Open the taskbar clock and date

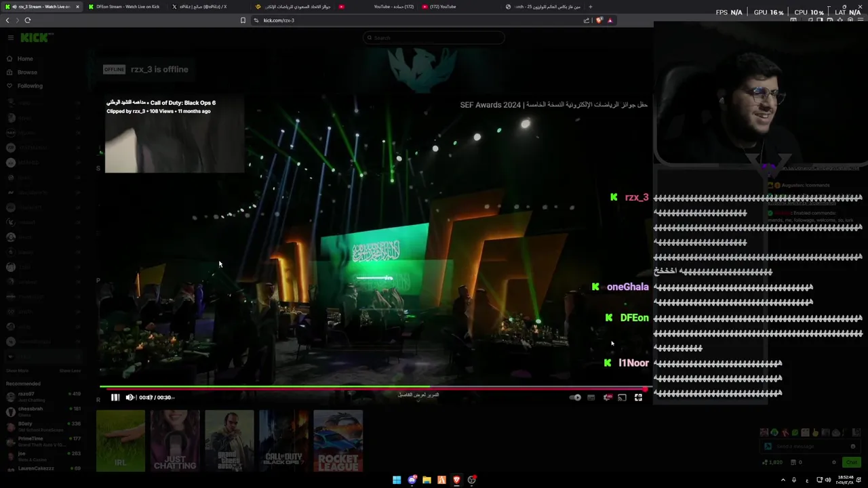click(x=845, y=480)
